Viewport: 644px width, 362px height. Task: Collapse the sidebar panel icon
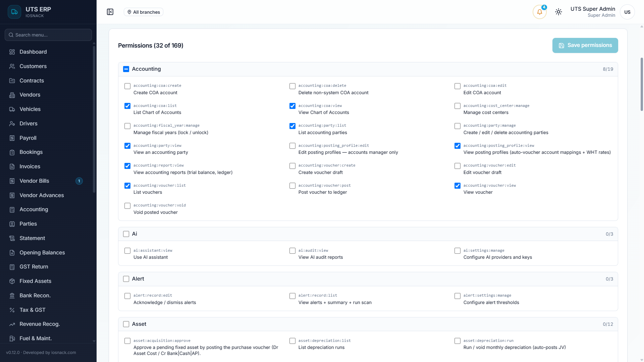(110, 12)
